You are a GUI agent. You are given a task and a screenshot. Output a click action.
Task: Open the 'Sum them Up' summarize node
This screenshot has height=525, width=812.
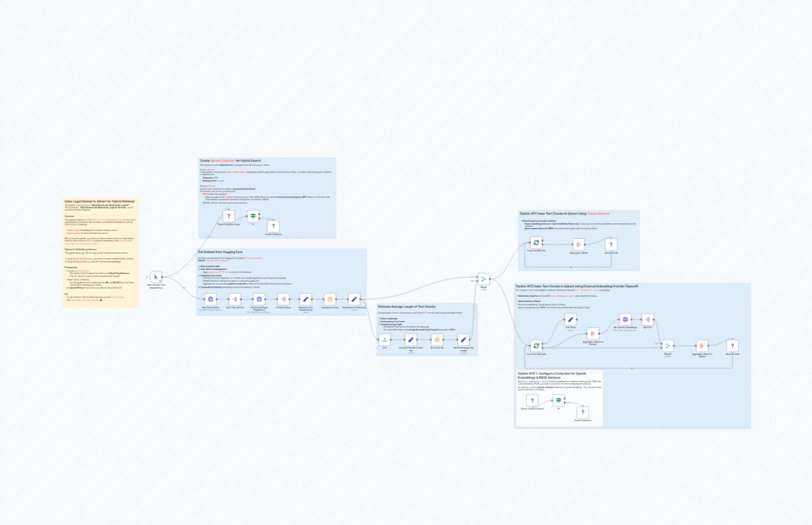click(437, 339)
